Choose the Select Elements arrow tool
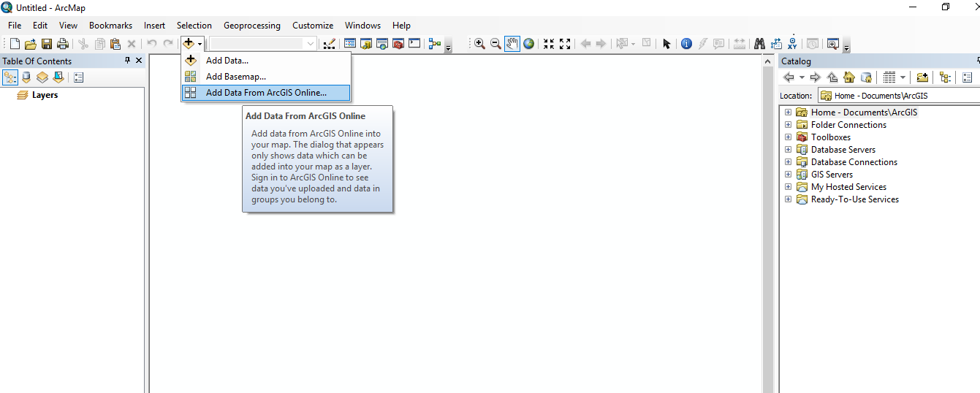Viewport: 980px width, 393px height. (x=666, y=44)
